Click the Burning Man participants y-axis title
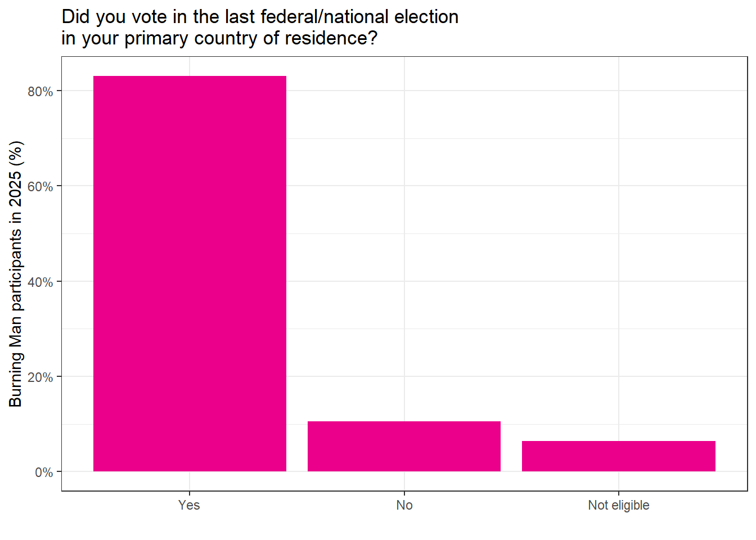Viewport: 756px width, 540px height. tap(16, 274)
